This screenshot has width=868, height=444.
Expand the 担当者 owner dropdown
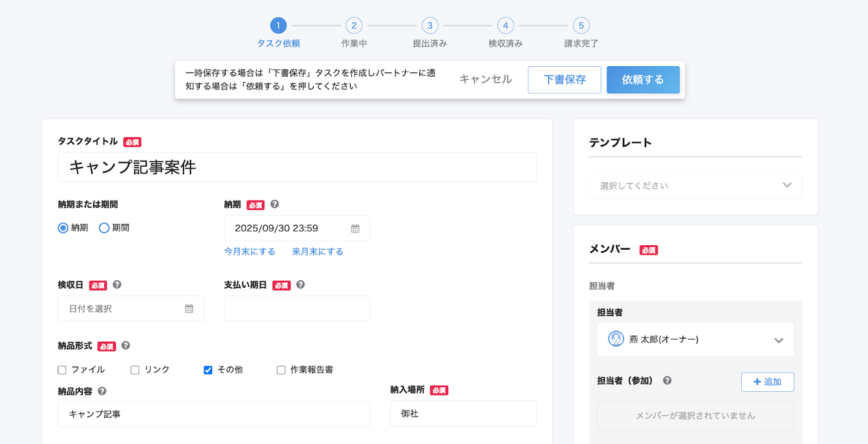(695, 339)
